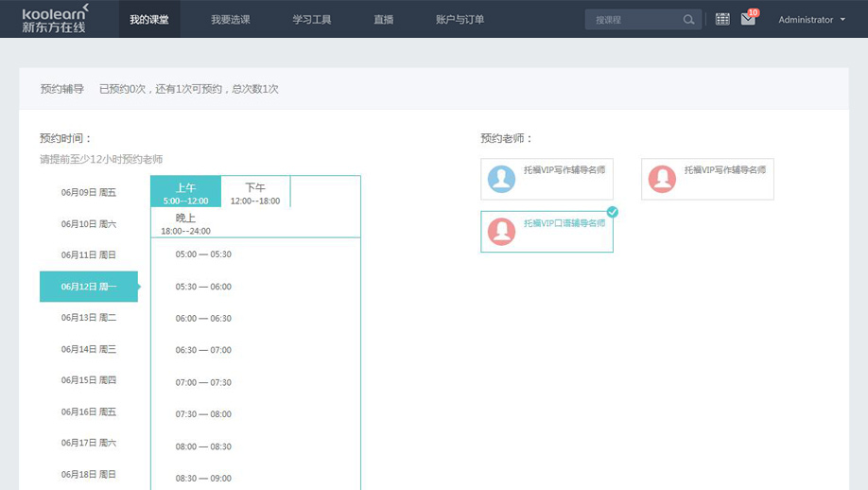Click the avatar of 托福VIP口语辅导名师
This screenshot has width=868, height=490.
[x=501, y=232]
